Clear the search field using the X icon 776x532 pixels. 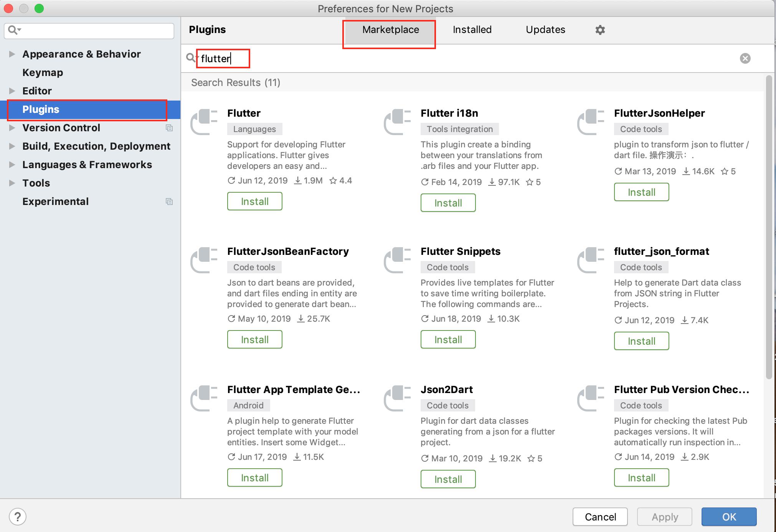tap(745, 58)
